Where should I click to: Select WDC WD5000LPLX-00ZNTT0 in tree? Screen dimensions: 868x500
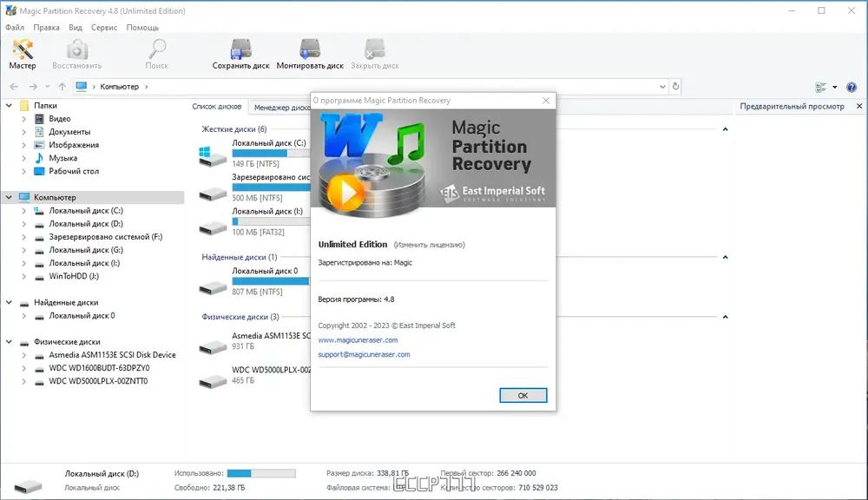coord(98,381)
